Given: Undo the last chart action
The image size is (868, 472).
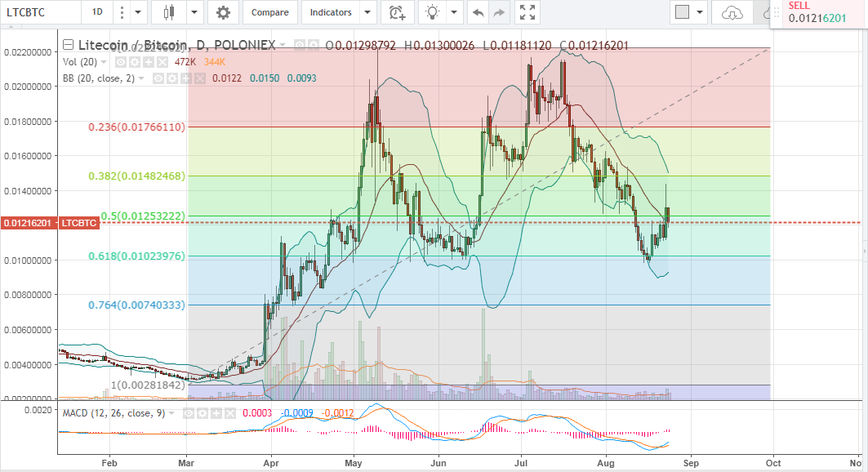Looking at the screenshot, I should click(479, 12).
